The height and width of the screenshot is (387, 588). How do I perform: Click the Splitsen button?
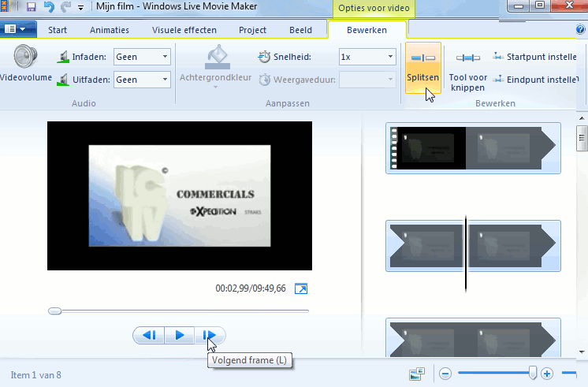click(423, 68)
